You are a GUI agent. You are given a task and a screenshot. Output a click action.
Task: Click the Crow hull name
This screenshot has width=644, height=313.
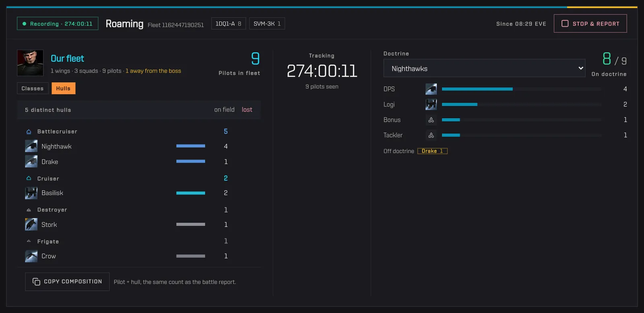(49, 256)
